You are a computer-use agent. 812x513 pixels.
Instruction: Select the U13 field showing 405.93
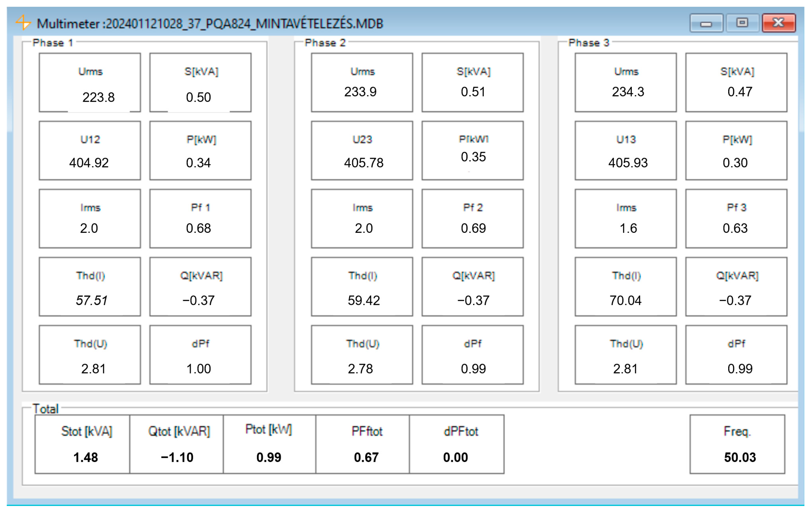click(x=626, y=151)
